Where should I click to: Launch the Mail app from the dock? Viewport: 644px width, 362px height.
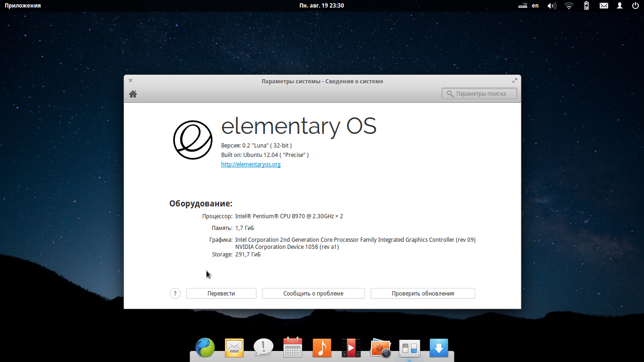(234, 348)
